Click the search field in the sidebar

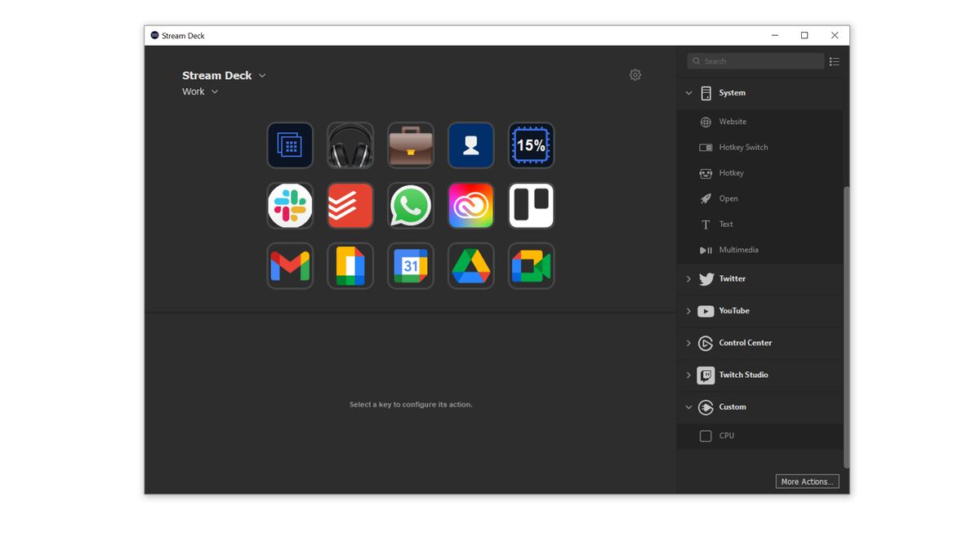tap(755, 60)
